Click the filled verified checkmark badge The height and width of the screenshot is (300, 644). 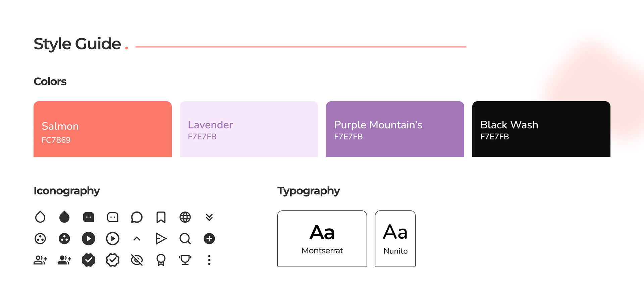pyautogui.click(x=89, y=260)
